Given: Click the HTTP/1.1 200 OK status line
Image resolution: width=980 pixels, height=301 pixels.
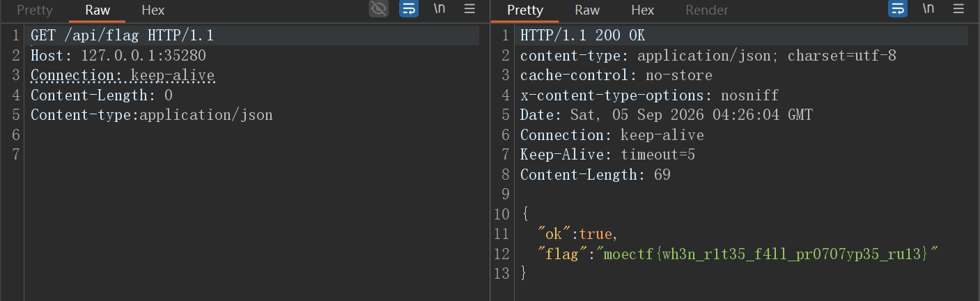Looking at the screenshot, I should point(583,36).
